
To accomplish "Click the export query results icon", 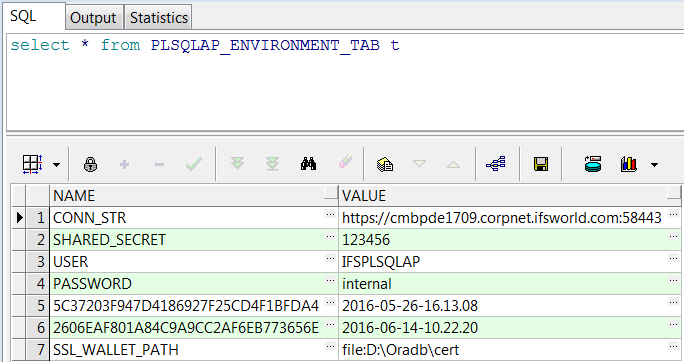I will (593, 164).
